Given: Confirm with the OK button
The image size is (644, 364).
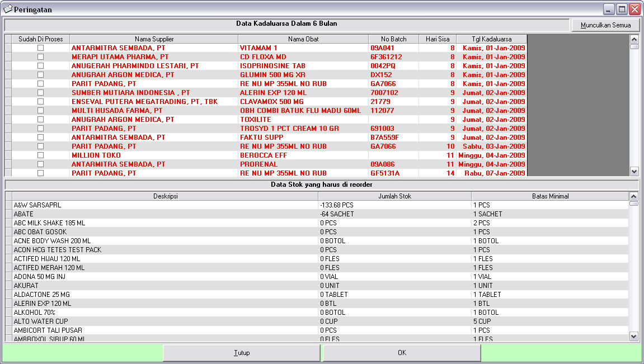Looking at the screenshot, I should 402,352.
